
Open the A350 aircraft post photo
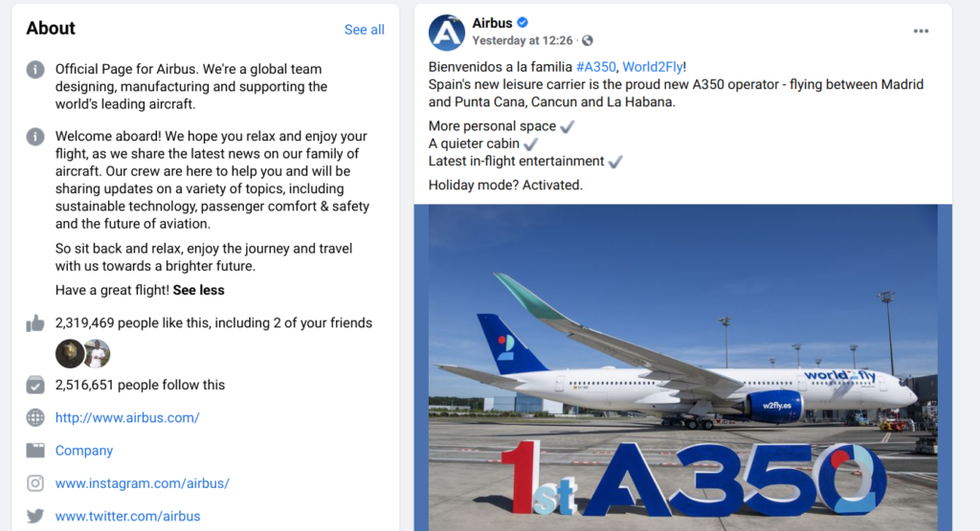click(x=682, y=367)
